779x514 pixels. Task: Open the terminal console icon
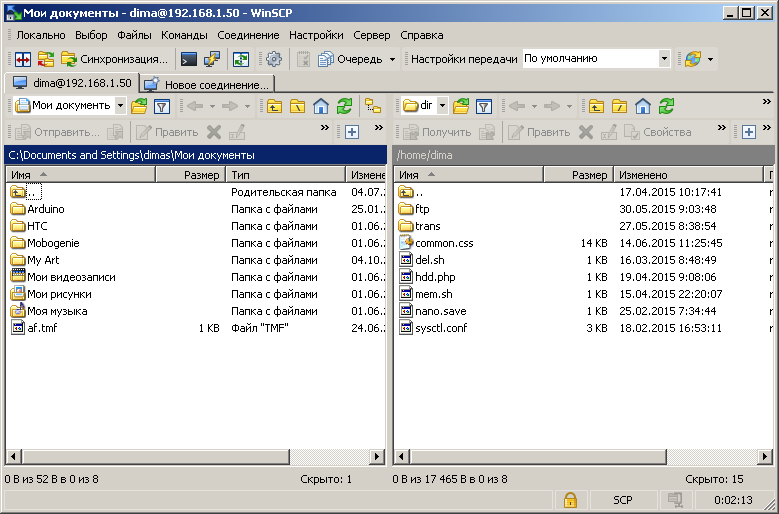click(188, 59)
